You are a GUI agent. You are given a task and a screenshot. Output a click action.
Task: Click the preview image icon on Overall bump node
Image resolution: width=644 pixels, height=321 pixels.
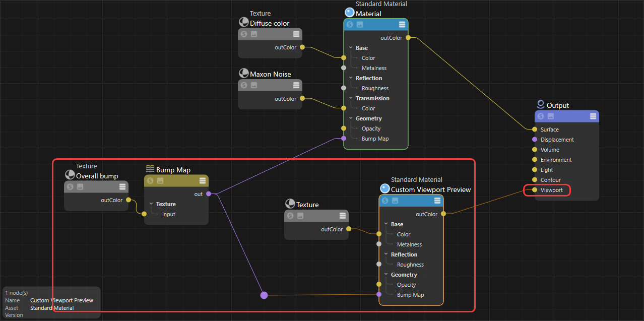(x=80, y=186)
